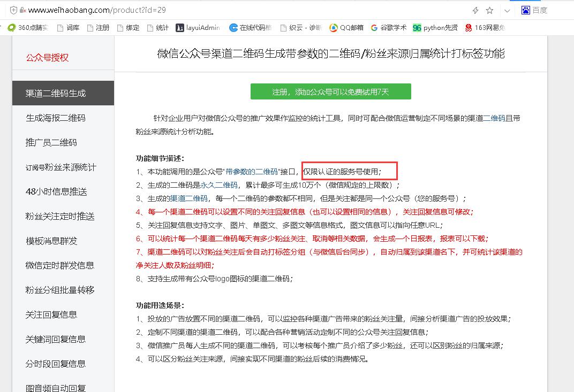Open the 织云 bookmark

(301, 28)
